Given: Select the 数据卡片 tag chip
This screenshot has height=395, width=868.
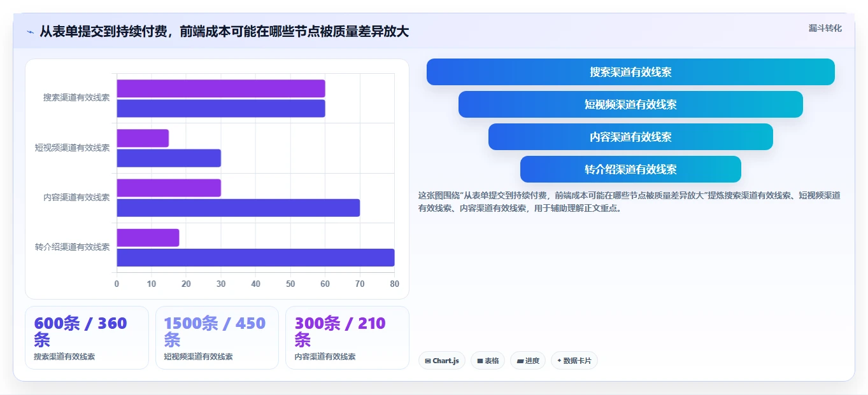Looking at the screenshot, I should coord(574,361).
